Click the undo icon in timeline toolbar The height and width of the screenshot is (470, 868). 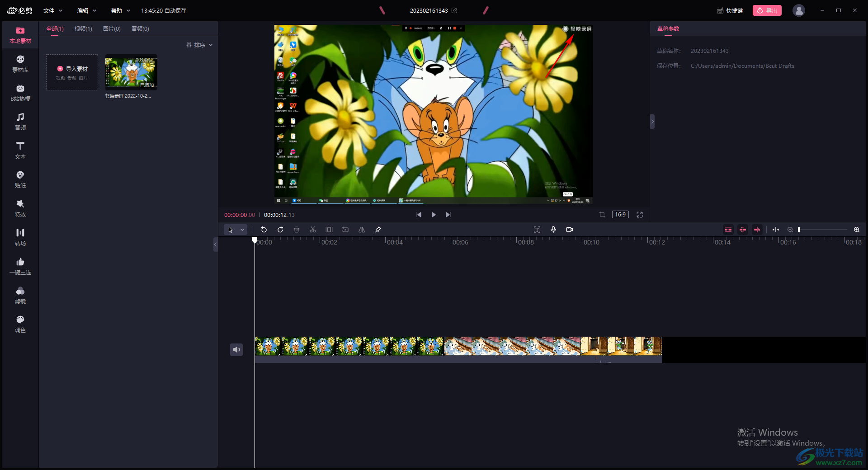264,230
